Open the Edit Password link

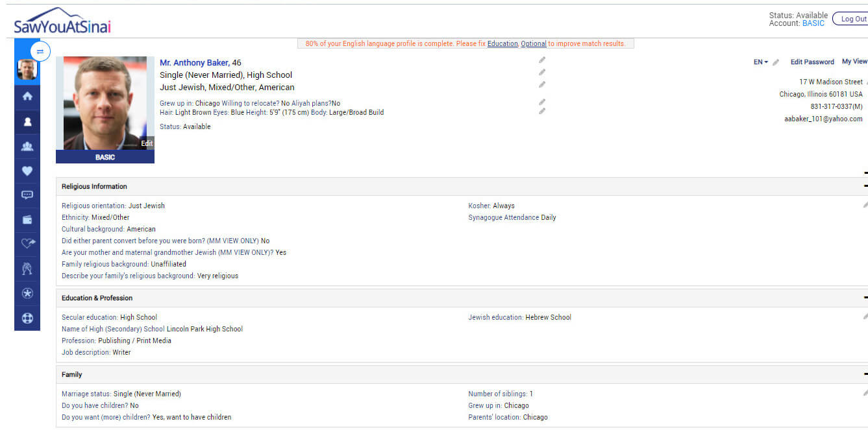[812, 62]
